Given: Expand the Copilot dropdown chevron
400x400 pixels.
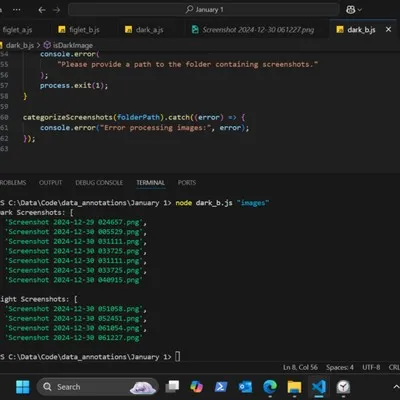Looking at the screenshot, I should click(x=360, y=10).
